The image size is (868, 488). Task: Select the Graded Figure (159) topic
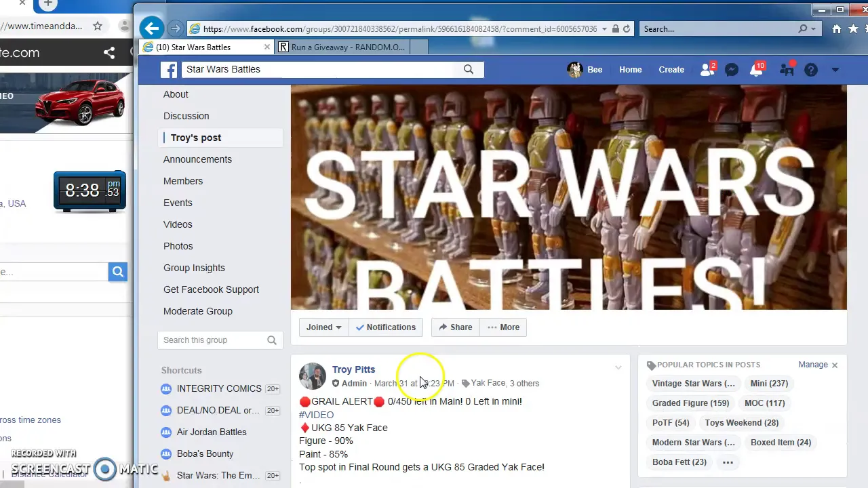[x=690, y=403]
